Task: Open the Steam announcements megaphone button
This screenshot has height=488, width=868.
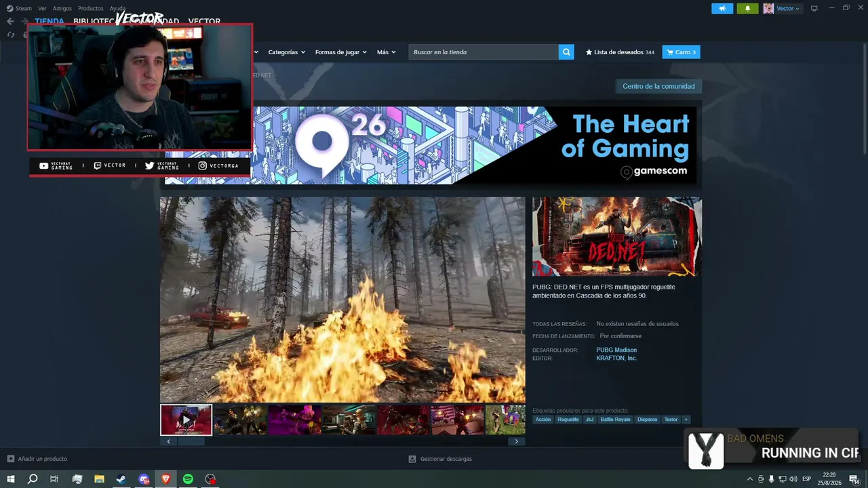Action: coord(722,8)
